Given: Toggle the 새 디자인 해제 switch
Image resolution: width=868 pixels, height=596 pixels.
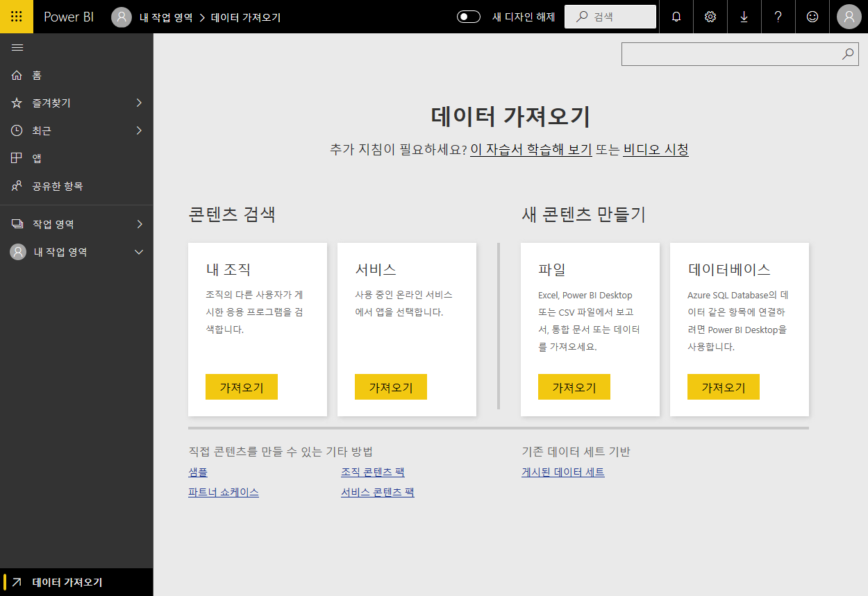Looking at the screenshot, I should pyautogui.click(x=469, y=17).
